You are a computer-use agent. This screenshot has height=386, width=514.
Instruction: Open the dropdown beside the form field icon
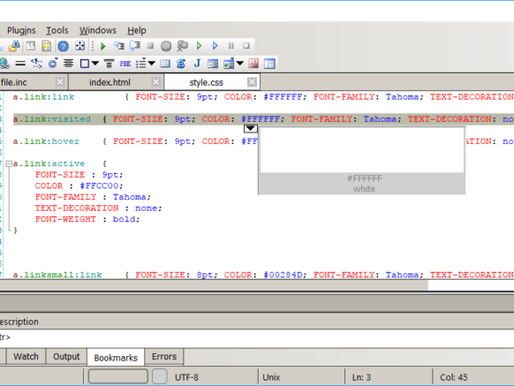pos(240,63)
